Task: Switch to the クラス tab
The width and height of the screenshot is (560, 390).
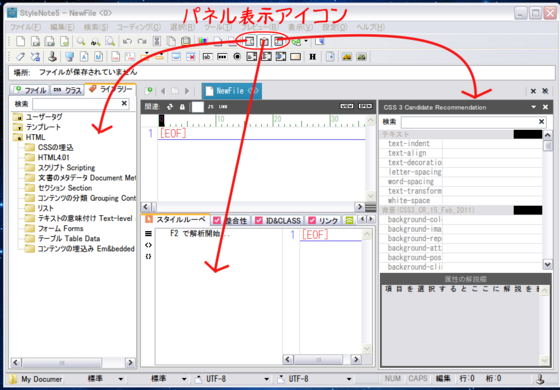Action: tap(67, 90)
